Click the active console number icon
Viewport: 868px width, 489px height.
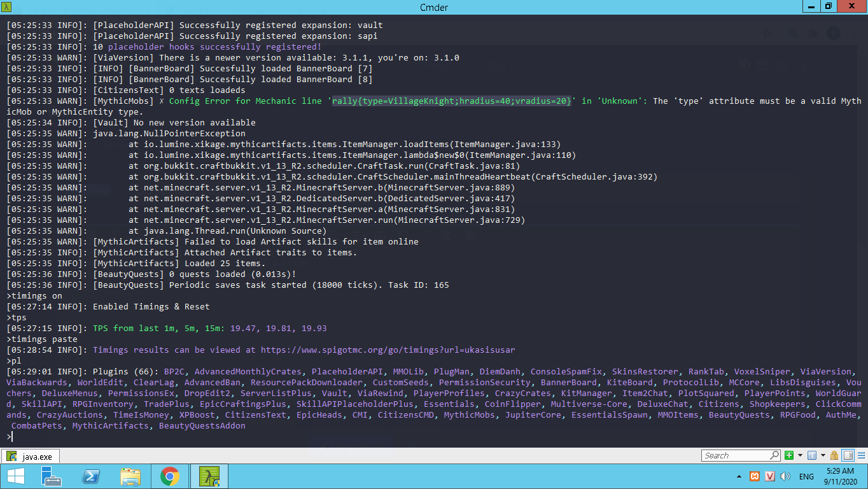812,455
